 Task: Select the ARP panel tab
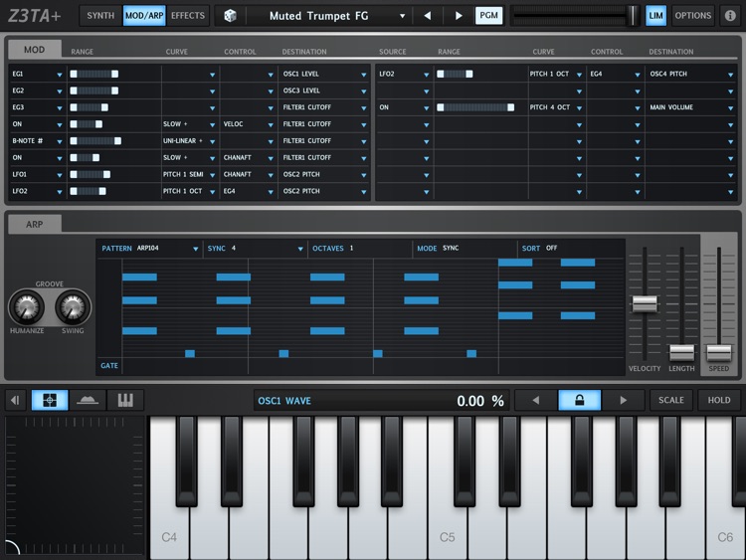pos(34,224)
